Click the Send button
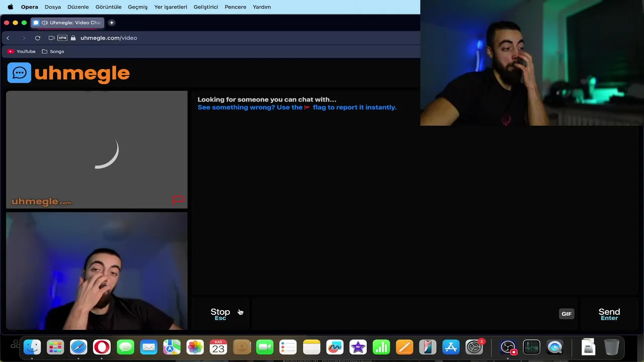Image resolution: width=644 pixels, height=362 pixels. click(x=609, y=314)
